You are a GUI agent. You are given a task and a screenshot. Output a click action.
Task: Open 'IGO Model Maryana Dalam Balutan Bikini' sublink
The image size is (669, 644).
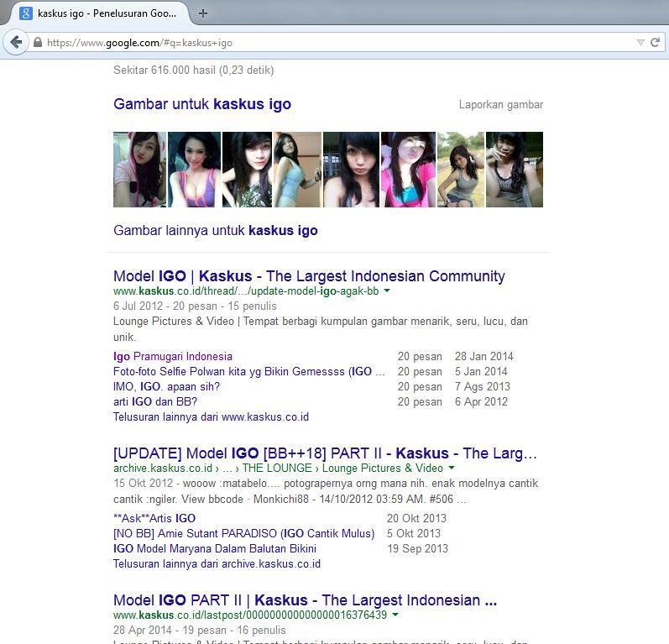(215, 548)
